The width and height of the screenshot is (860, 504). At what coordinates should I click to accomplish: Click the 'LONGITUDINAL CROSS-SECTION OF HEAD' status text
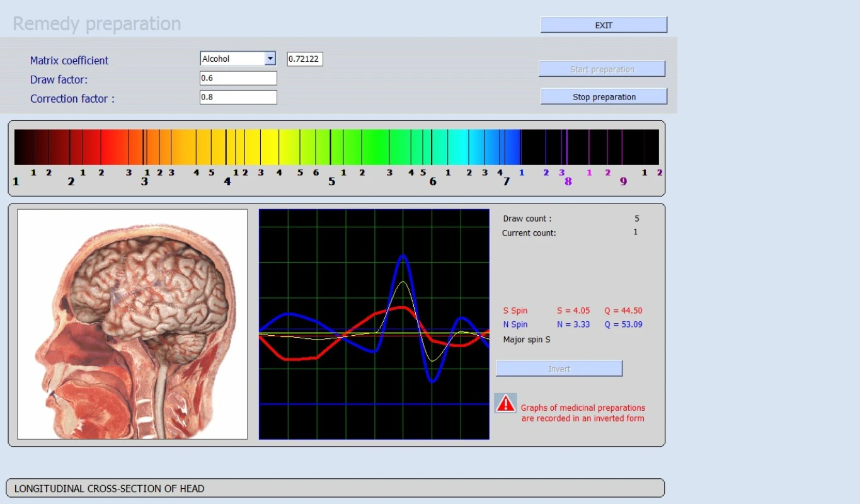(109, 488)
